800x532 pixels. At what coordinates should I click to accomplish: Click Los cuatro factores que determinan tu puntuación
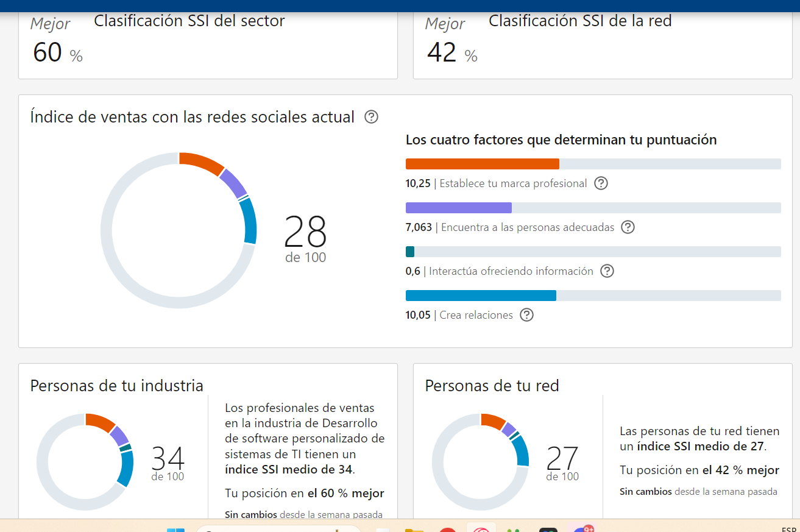click(x=561, y=140)
